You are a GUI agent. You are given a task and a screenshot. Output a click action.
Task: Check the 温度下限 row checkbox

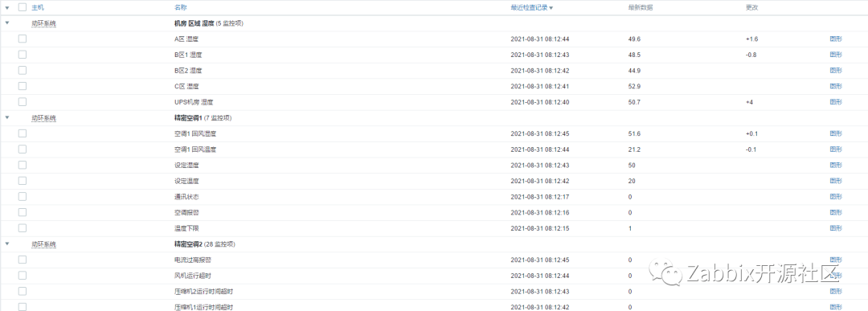coord(23,228)
